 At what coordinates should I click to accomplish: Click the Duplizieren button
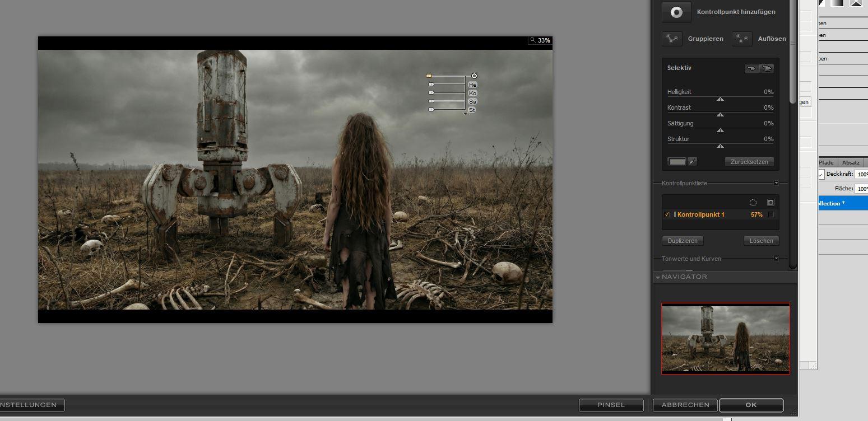tap(683, 241)
